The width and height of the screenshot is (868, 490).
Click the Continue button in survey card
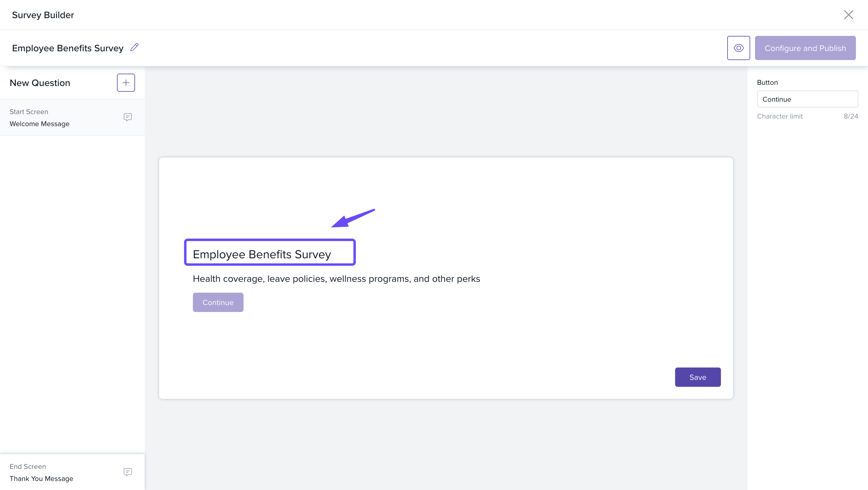pyautogui.click(x=218, y=302)
